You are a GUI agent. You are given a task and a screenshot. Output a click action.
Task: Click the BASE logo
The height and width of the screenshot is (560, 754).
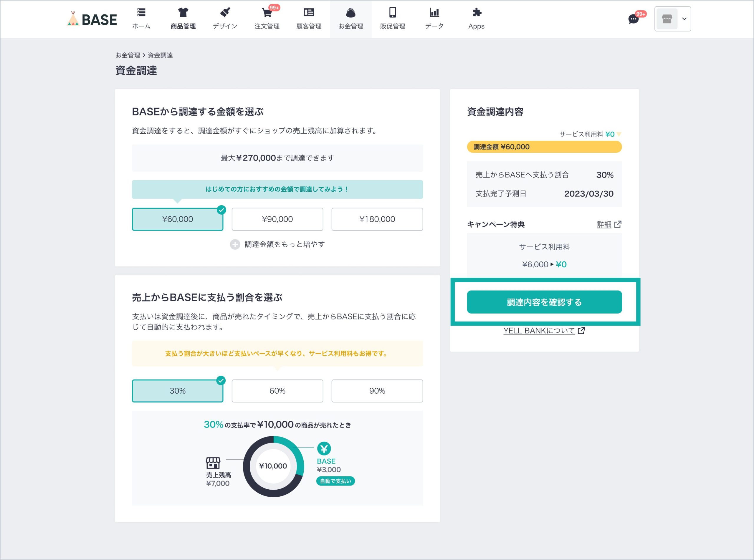92,19
